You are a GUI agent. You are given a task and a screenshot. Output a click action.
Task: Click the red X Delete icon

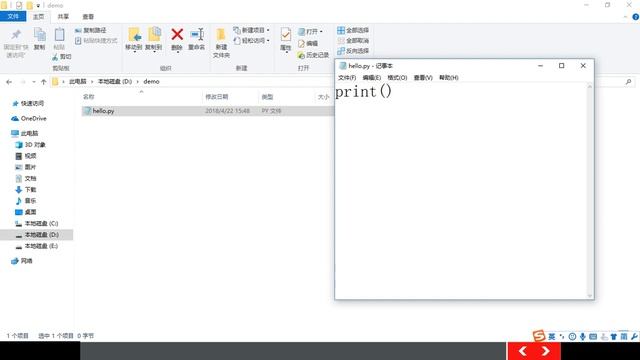(x=177, y=34)
